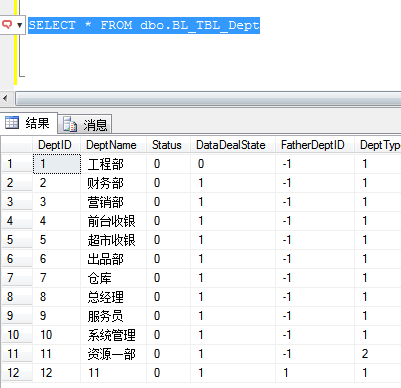The width and height of the screenshot is (401, 388).
Task: Click the 工程部 cell
Action: [113, 164]
